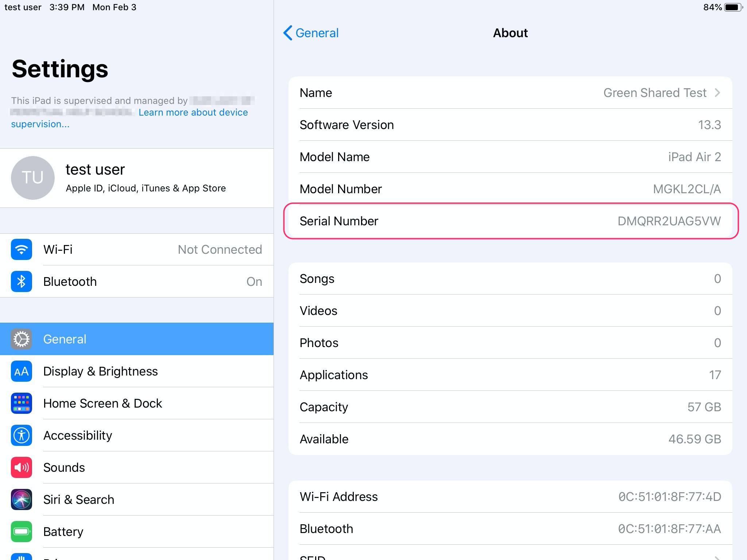Screen dimensions: 747x560
Task: Tap the Wi-Fi icon in the sidebar
Action: click(x=22, y=249)
